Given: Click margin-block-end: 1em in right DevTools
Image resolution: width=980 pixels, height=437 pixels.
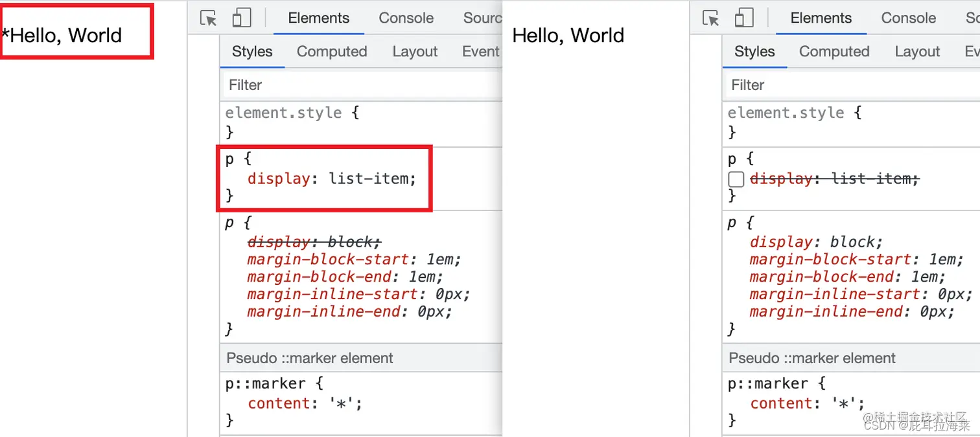Looking at the screenshot, I should (848, 277).
